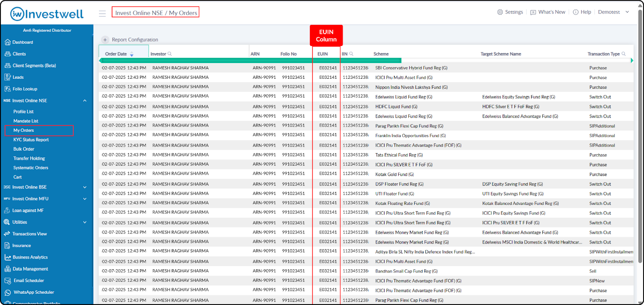Click HDFC Silver E T F FoF Reg (G)
The width and height of the screenshot is (644, 305).
511,106
